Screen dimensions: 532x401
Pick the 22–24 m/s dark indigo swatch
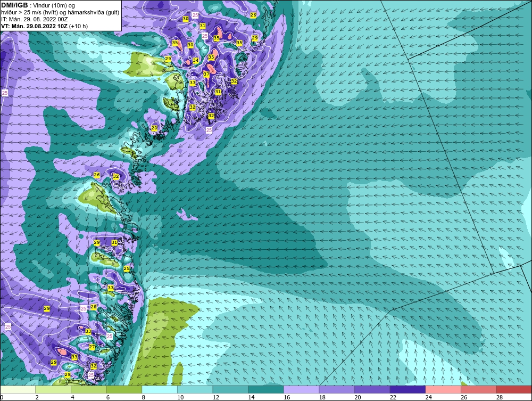pyautogui.click(x=408, y=389)
